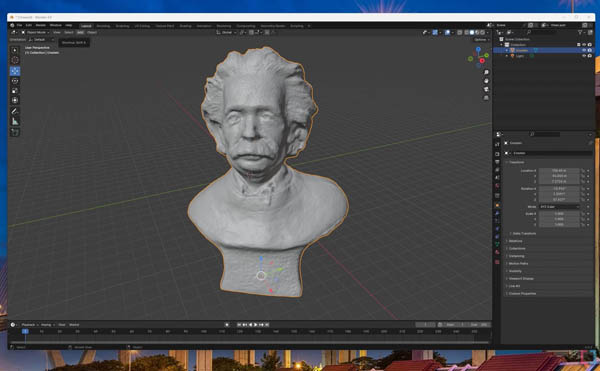Select the Measure tool

tap(15, 122)
